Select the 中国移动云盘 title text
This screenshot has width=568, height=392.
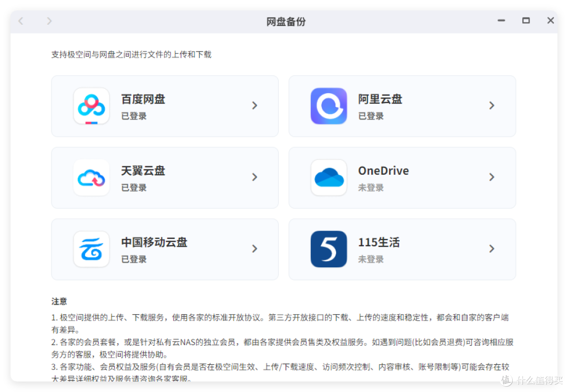point(154,243)
